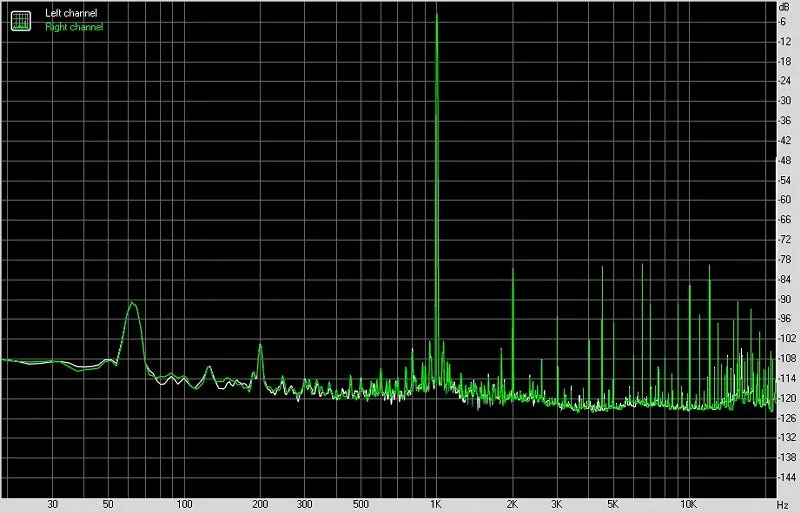Click the -102 dB axis value
800x513 pixels.
click(786, 338)
